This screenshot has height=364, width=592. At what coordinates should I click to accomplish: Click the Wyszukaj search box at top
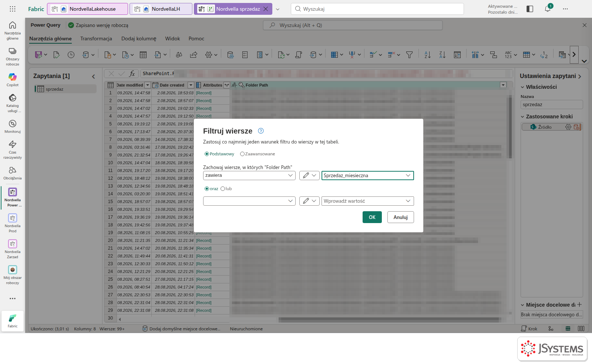(x=377, y=9)
